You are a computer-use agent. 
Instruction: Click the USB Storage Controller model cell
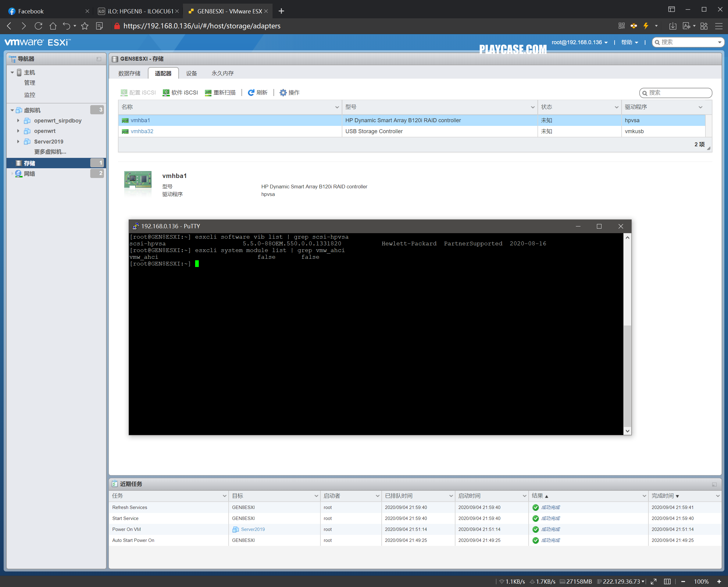[x=439, y=131]
